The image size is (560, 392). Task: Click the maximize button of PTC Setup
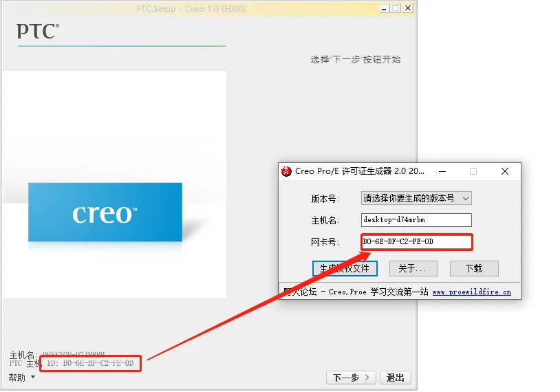396,8
